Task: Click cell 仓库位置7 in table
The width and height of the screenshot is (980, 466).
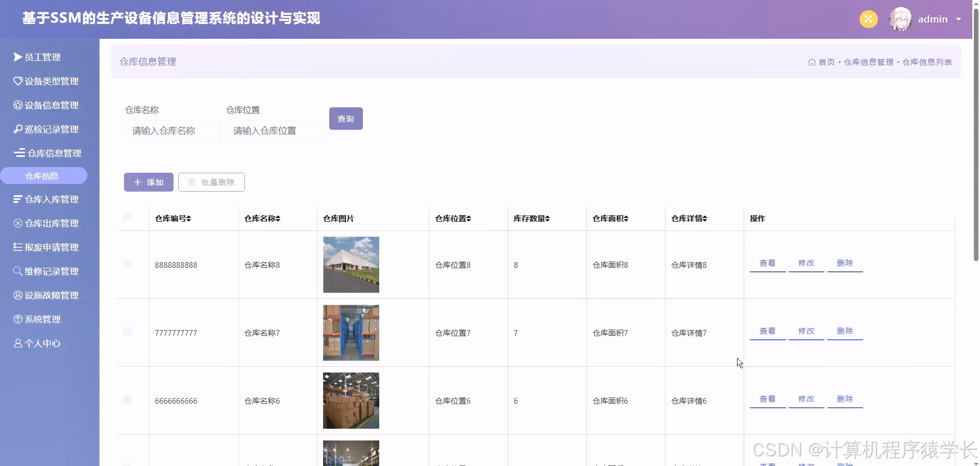Action: pos(453,333)
